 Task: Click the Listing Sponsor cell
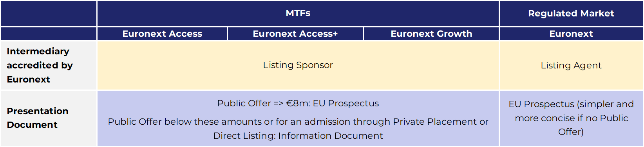pyautogui.click(x=298, y=65)
